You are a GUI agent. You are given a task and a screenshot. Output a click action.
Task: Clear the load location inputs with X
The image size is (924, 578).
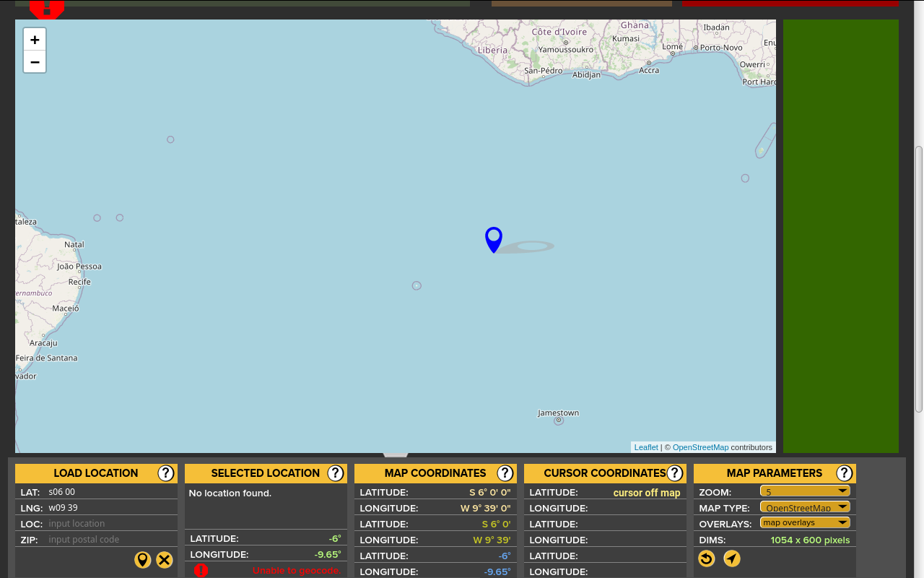pos(165,559)
